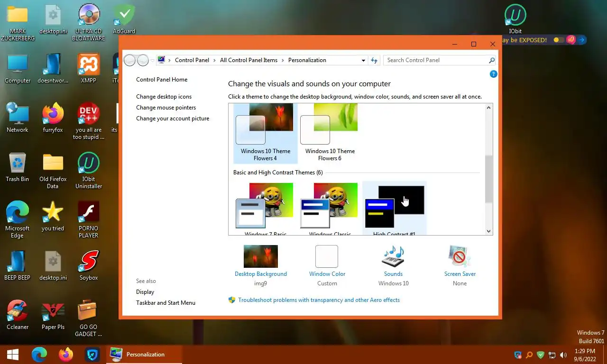The width and height of the screenshot is (607, 364).
Task: Click the clock in the taskbar
Action: 584,355
